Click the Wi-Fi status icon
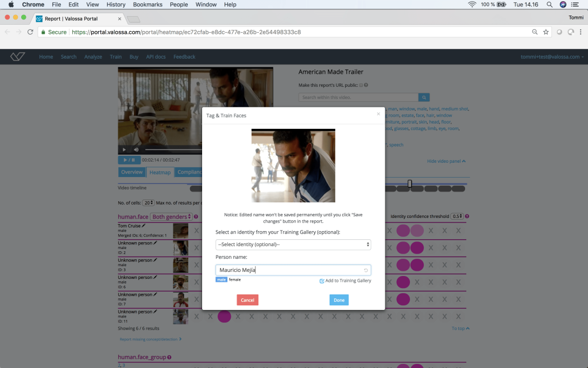The image size is (588, 368). coord(472,5)
